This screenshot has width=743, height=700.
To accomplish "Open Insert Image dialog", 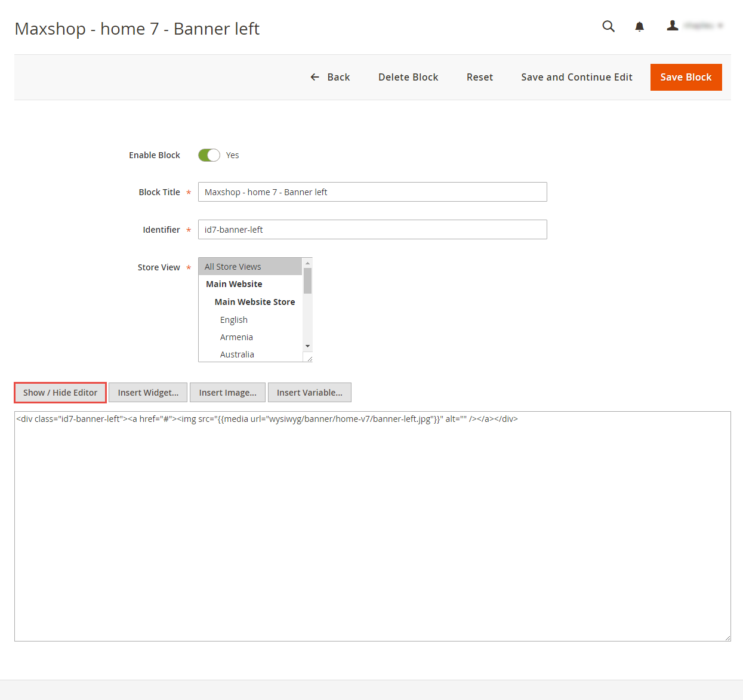I will (227, 393).
